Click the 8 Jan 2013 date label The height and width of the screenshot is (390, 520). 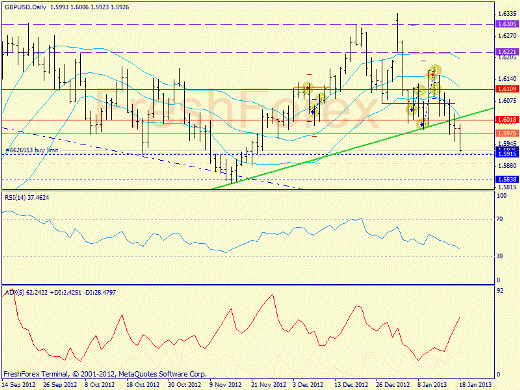click(433, 384)
